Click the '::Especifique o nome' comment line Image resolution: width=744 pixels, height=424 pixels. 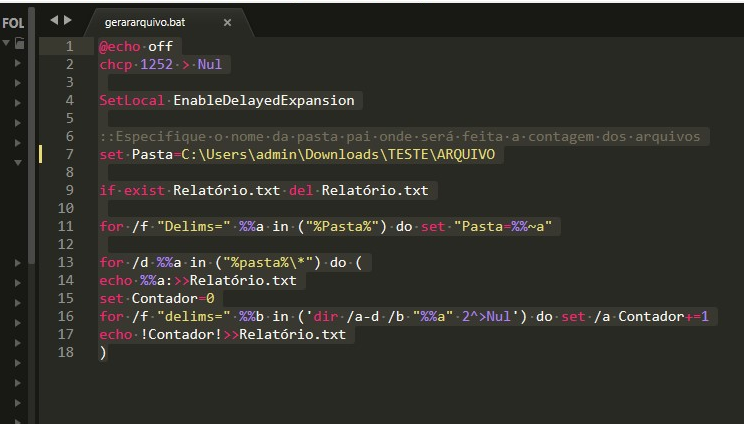click(400, 137)
